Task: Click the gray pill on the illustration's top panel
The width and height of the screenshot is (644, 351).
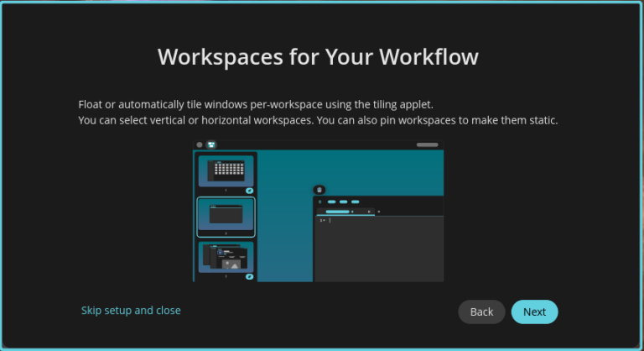Action: [x=427, y=144]
